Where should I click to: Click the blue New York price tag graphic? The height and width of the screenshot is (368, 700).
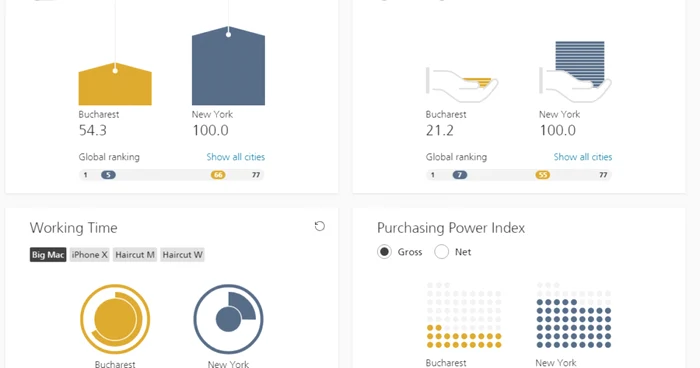(x=228, y=66)
